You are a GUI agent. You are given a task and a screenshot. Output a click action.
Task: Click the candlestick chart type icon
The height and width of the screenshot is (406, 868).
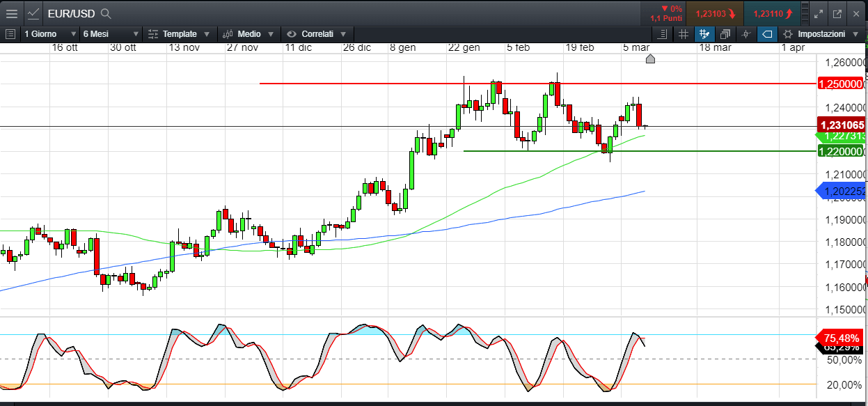pyautogui.click(x=228, y=33)
